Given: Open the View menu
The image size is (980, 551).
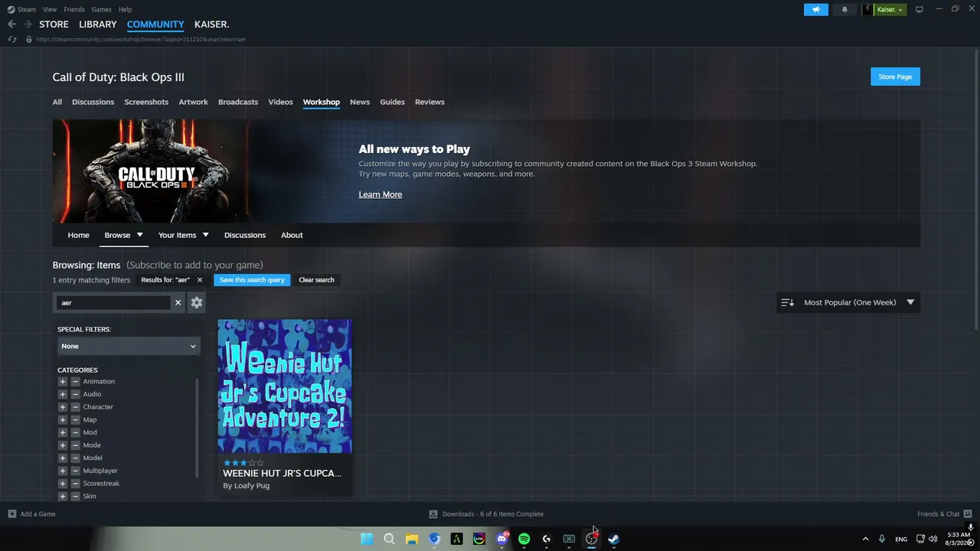Looking at the screenshot, I should point(50,9).
